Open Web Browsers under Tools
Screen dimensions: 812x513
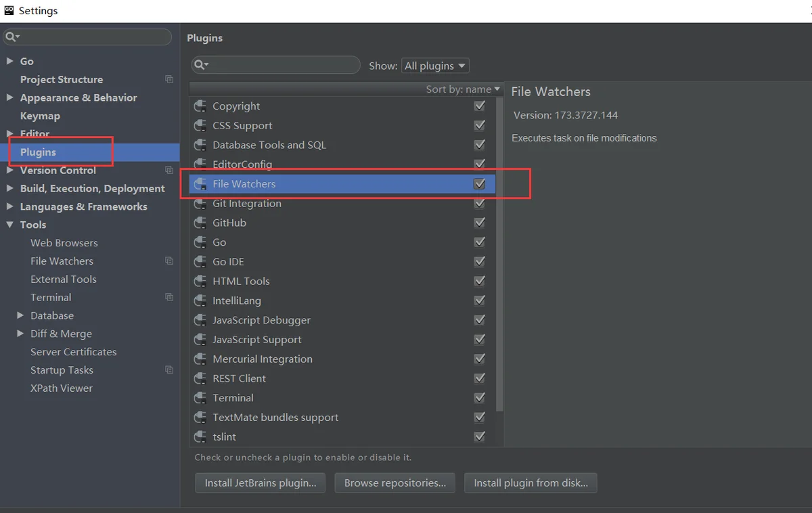coord(64,243)
